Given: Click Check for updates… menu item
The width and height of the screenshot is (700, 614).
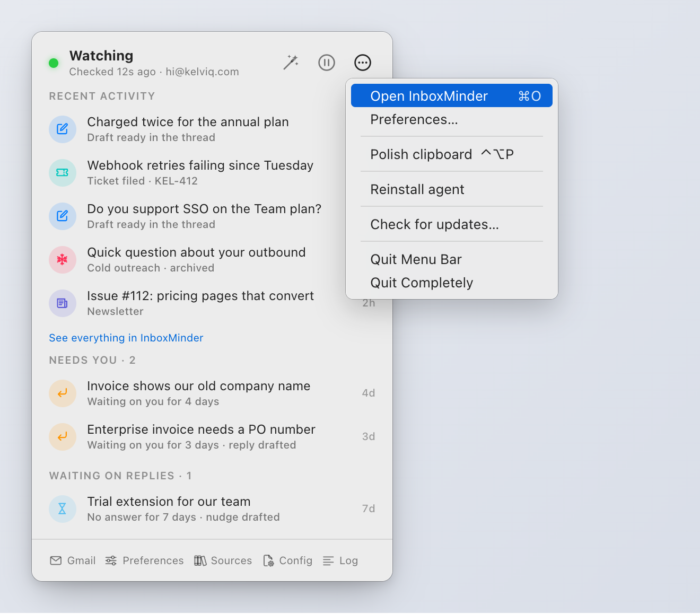Looking at the screenshot, I should point(452,224).
